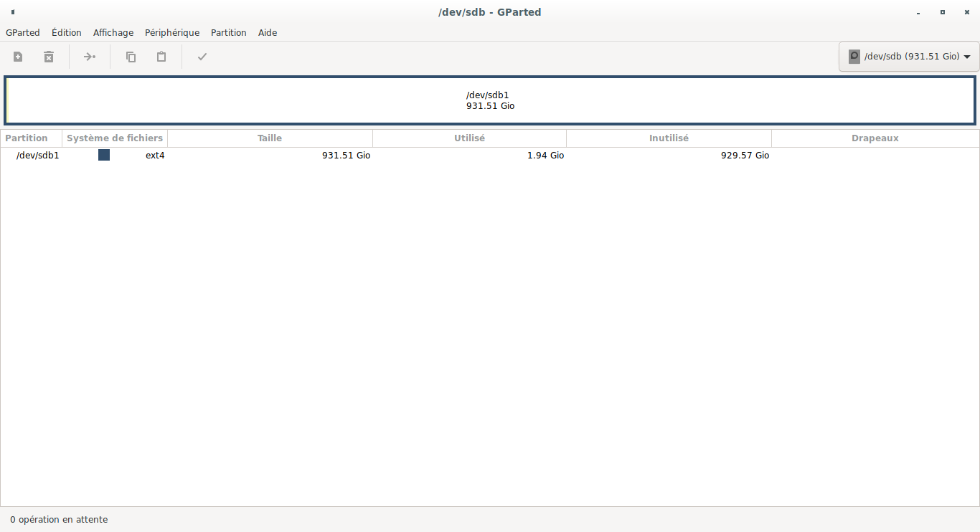Open the window menu icon in title bar

13,12
